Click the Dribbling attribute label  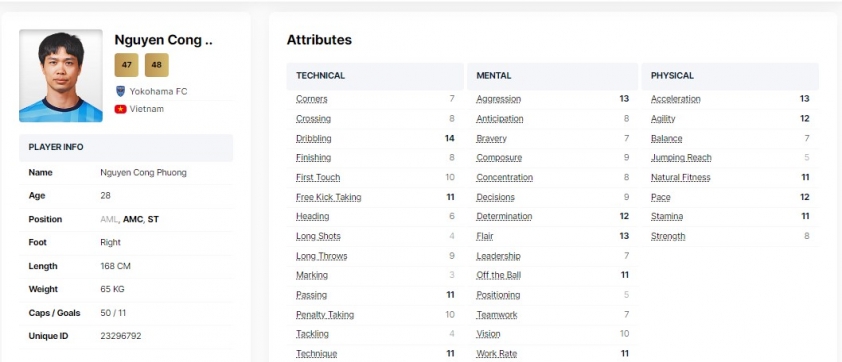[x=314, y=139]
